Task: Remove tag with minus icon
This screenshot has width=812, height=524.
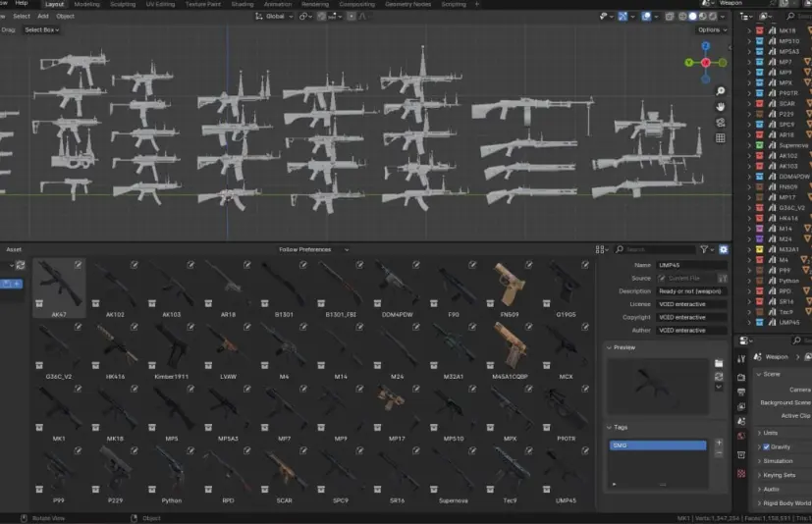Action: click(719, 453)
